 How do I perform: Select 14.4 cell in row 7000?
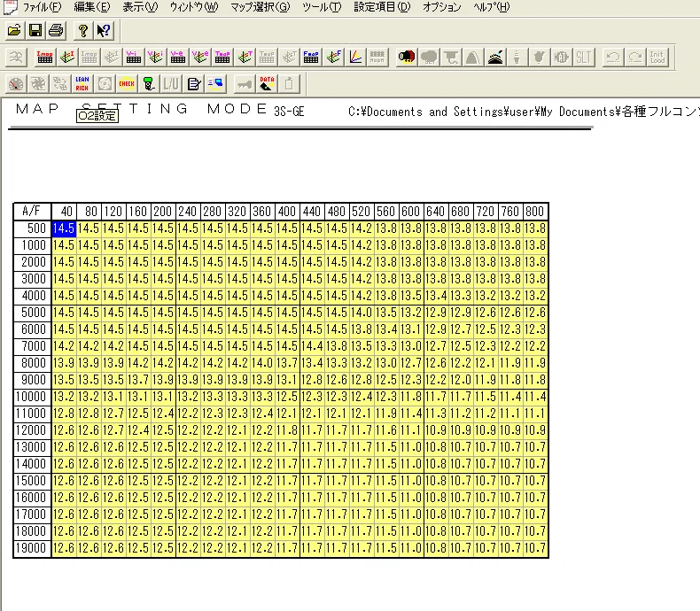(x=312, y=346)
